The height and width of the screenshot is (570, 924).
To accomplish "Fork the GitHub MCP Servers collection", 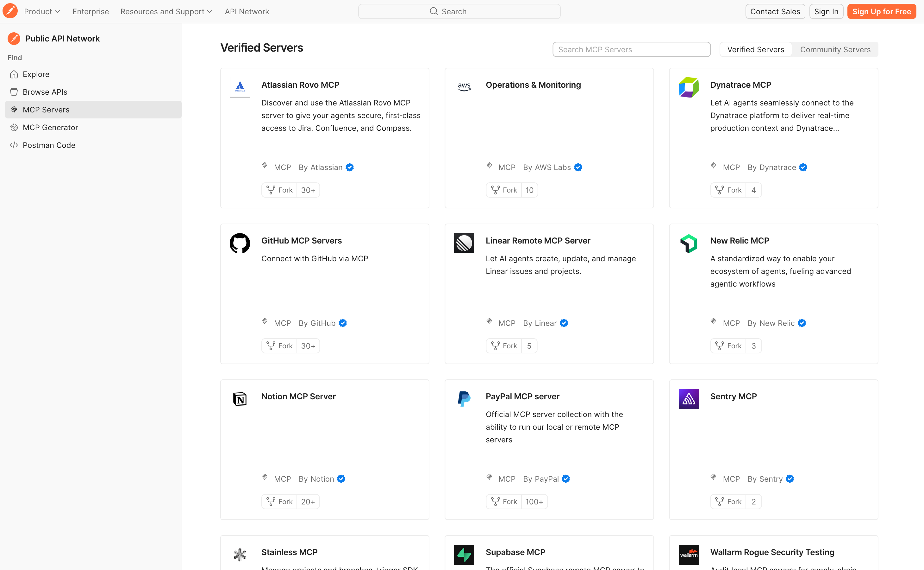I will (279, 346).
